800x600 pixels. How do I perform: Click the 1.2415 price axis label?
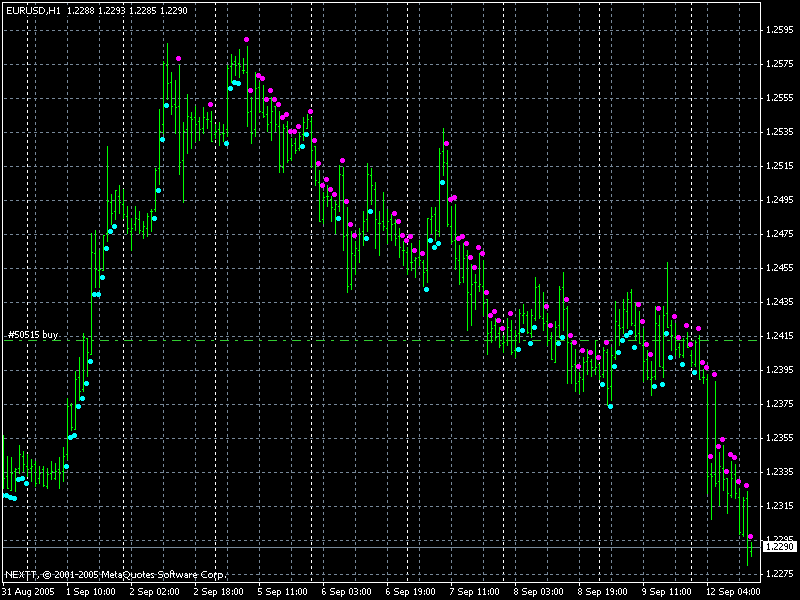[778, 336]
